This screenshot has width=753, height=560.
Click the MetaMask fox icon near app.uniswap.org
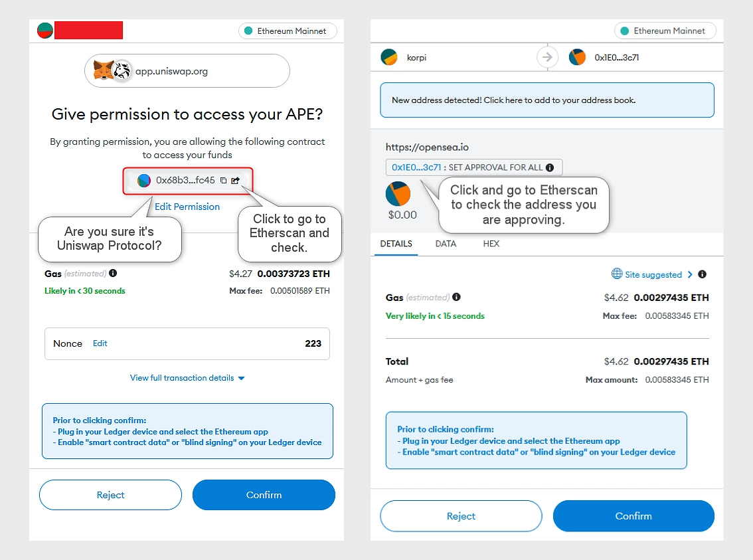[x=103, y=70]
